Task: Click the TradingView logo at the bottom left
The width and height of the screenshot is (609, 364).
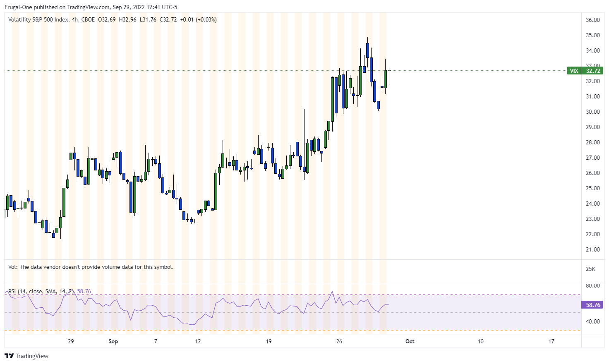Action: click(x=26, y=356)
